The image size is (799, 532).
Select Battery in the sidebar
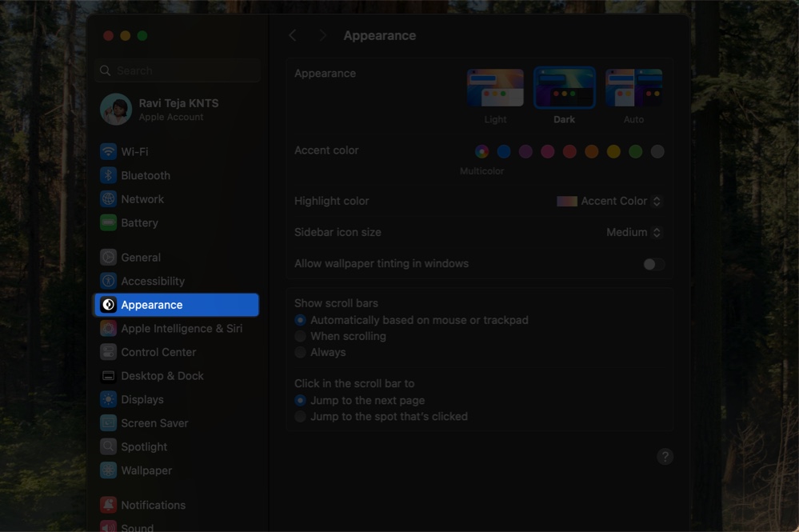click(139, 222)
